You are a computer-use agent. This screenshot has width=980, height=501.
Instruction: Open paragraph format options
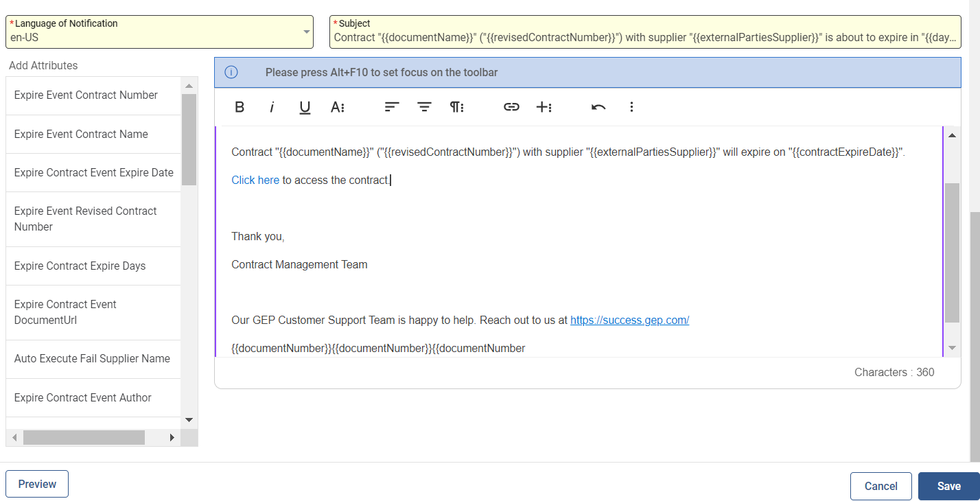tap(457, 107)
